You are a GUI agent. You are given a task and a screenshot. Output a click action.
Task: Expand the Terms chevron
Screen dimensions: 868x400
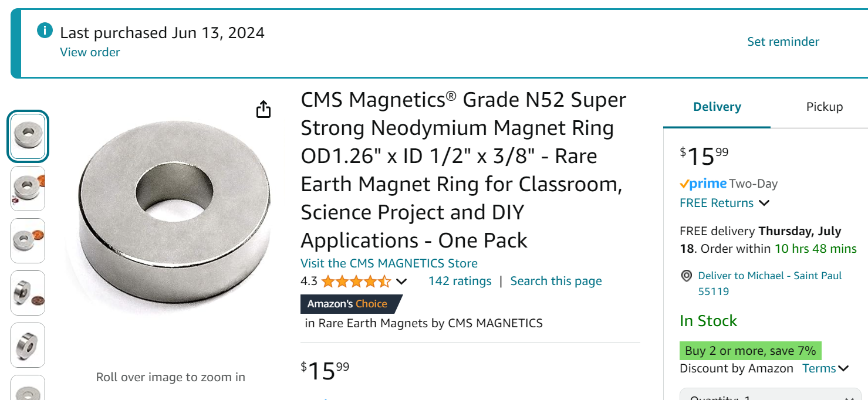click(x=843, y=369)
